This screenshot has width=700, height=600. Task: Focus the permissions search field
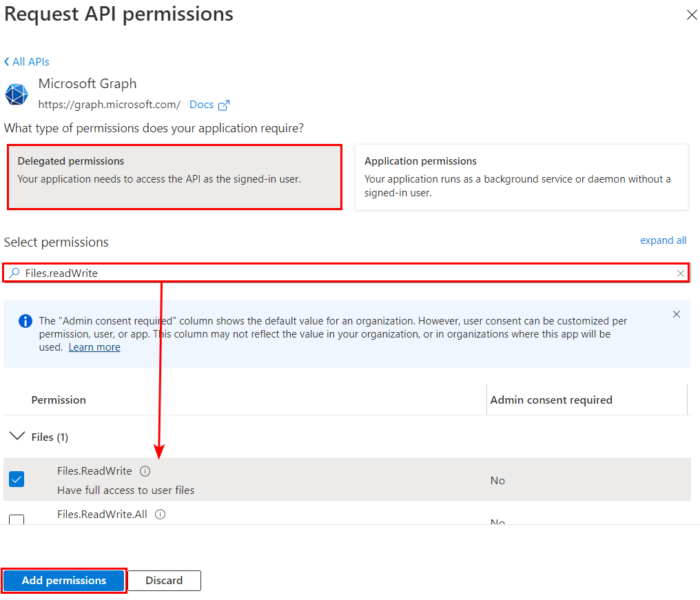point(347,273)
